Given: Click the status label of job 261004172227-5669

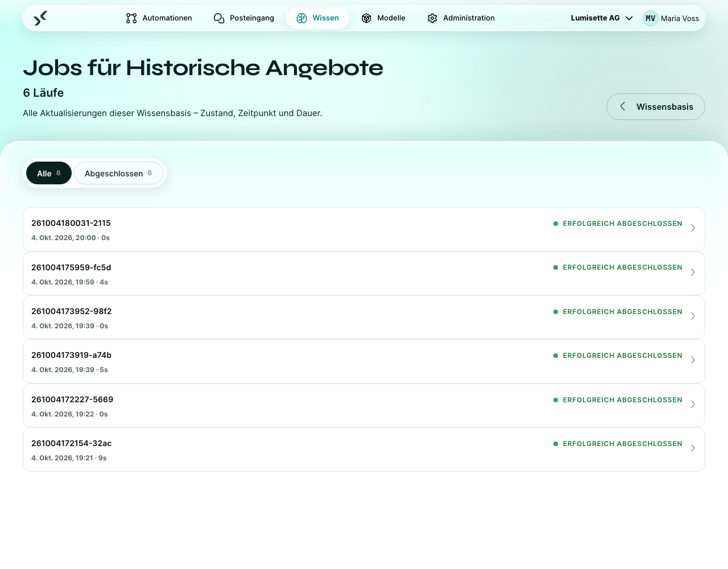Looking at the screenshot, I should 618,400.
